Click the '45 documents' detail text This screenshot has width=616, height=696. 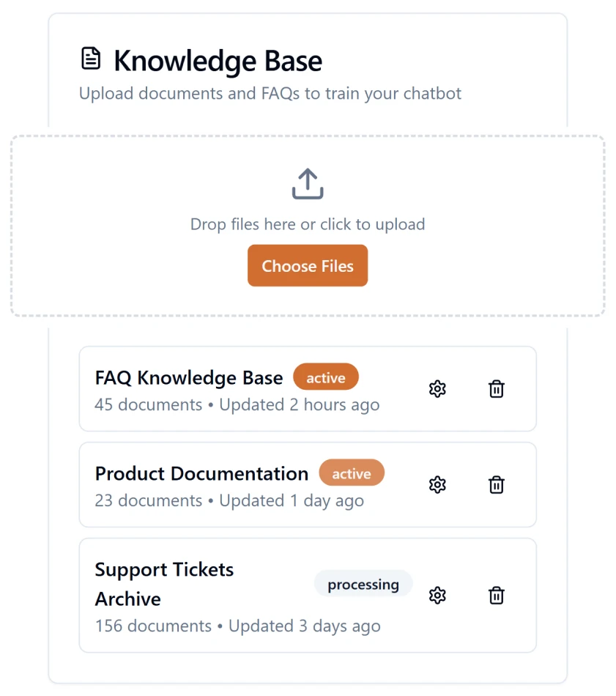(148, 404)
